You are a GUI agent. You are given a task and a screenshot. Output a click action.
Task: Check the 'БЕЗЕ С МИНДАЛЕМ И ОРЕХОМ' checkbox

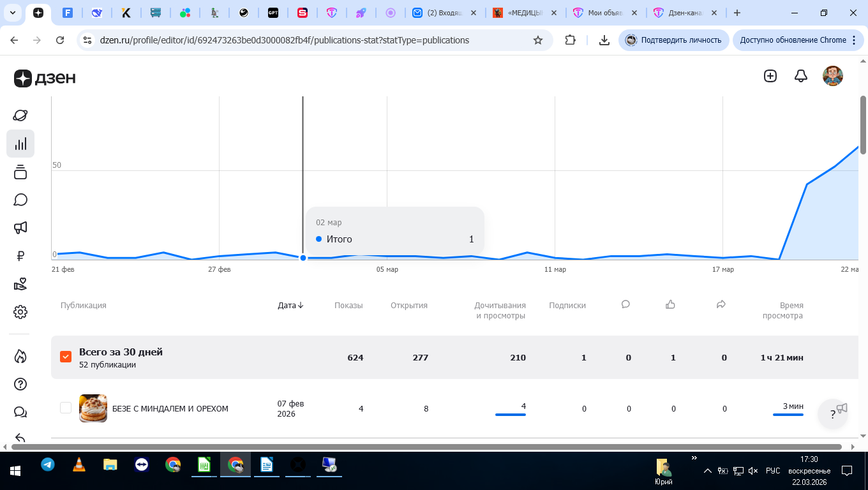[66, 408]
